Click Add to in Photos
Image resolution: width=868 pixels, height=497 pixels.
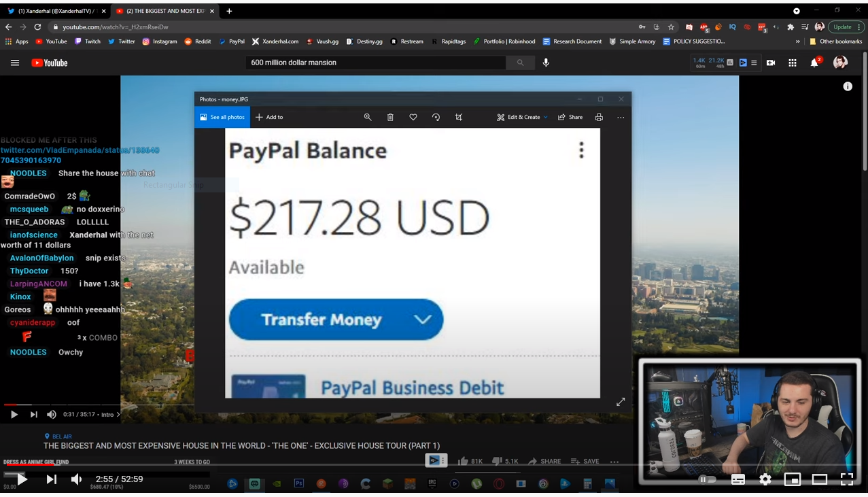(x=269, y=117)
